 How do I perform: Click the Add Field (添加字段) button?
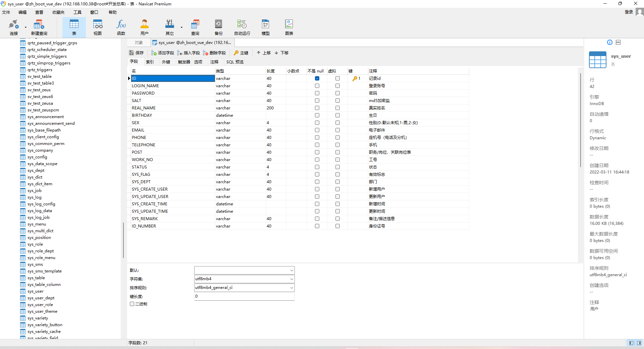click(x=162, y=53)
